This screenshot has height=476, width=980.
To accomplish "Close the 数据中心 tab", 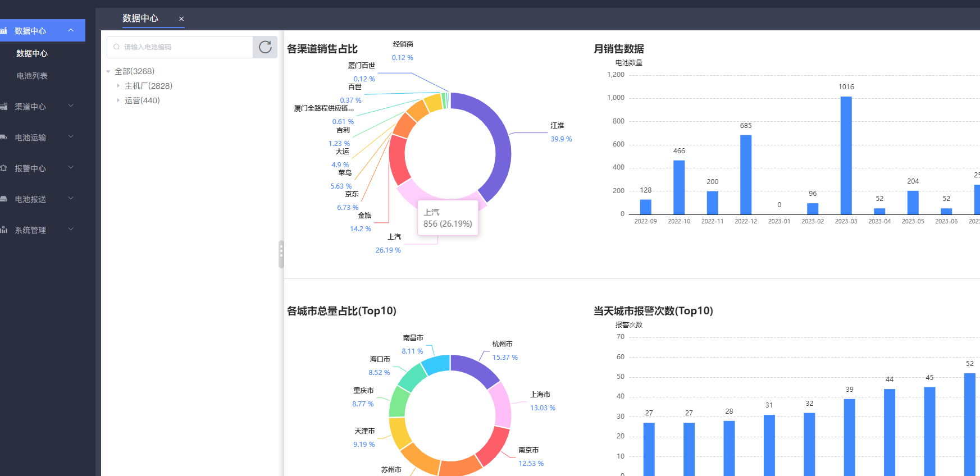I will 181,19.
